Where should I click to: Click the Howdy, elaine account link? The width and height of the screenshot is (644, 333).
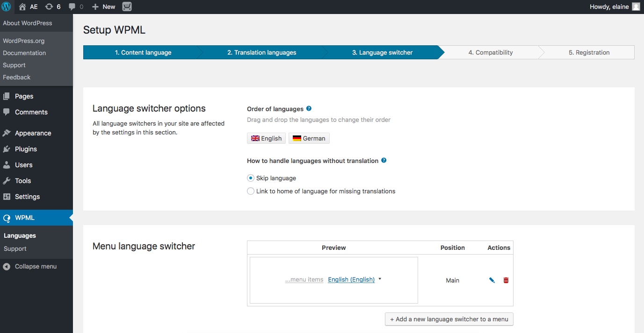pyautogui.click(x=609, y=7)
